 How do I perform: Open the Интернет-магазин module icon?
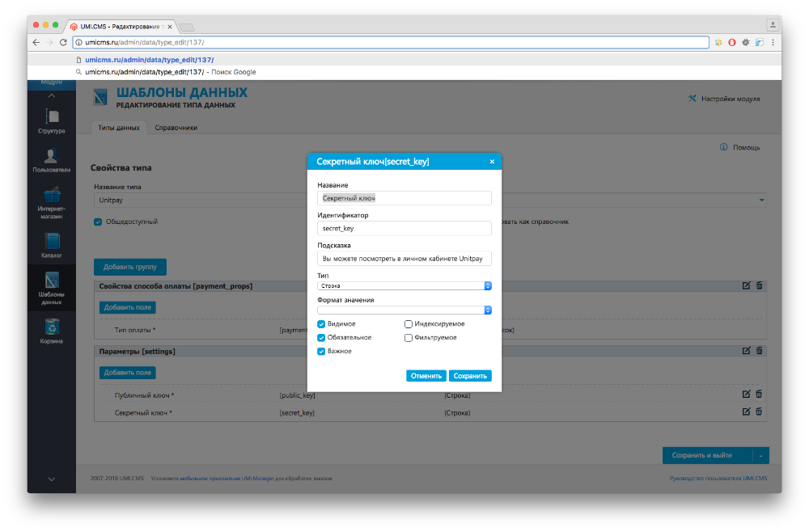click(x=51, y=196)
